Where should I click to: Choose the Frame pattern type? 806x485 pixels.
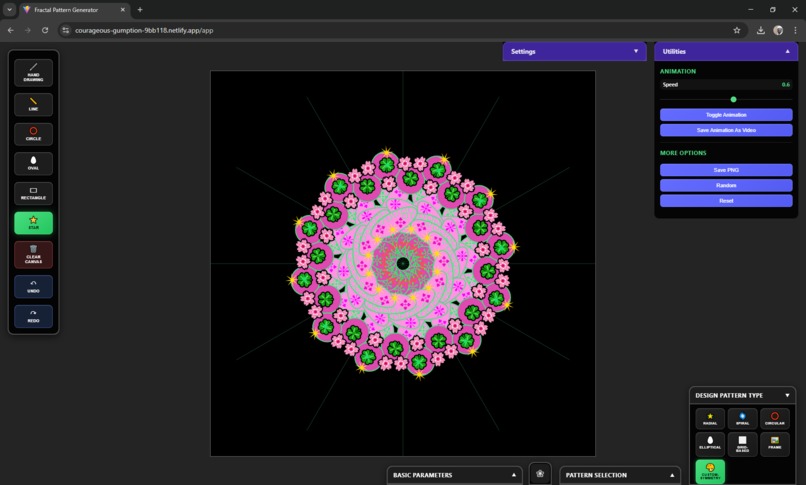click(x=775, y=443)
